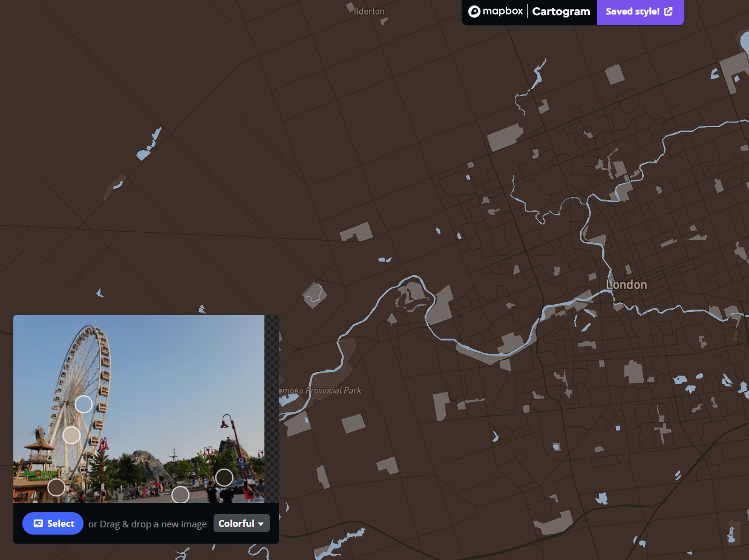Select the sky-blue color picker circle near the Ferris wheel
This screenshot has width=749, height=560.
point(83,403)
